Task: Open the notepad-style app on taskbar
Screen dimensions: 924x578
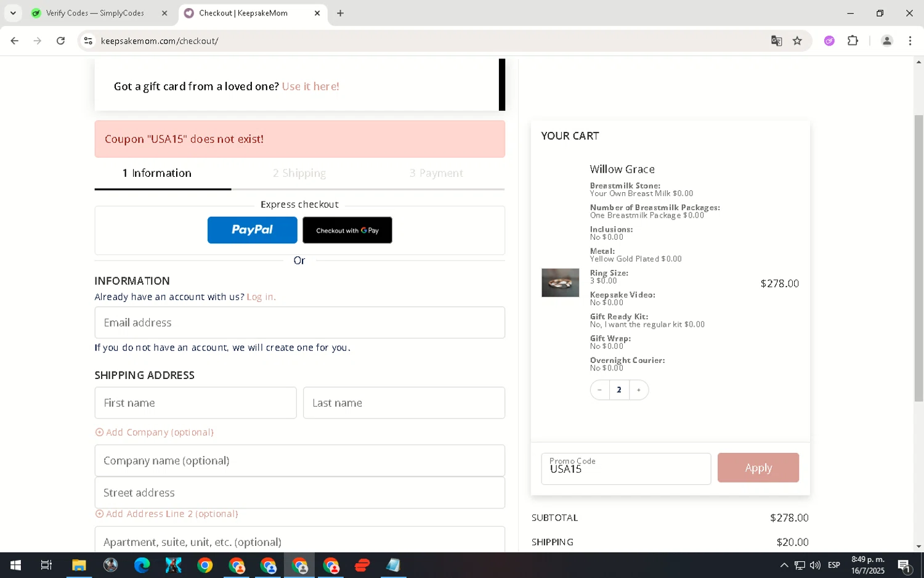Action: tap(393, 565)
